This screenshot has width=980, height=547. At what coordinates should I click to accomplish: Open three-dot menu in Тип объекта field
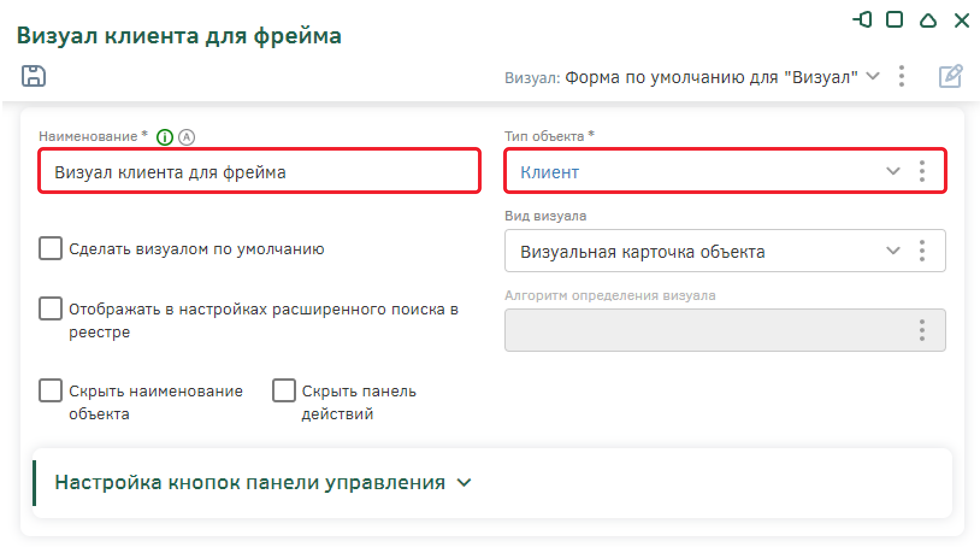coord(922,172)
